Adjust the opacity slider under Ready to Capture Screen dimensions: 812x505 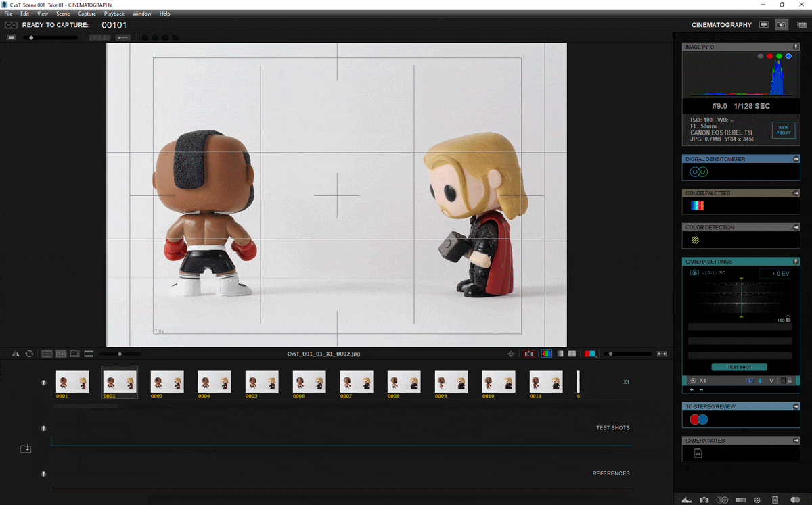pos(50,37)
